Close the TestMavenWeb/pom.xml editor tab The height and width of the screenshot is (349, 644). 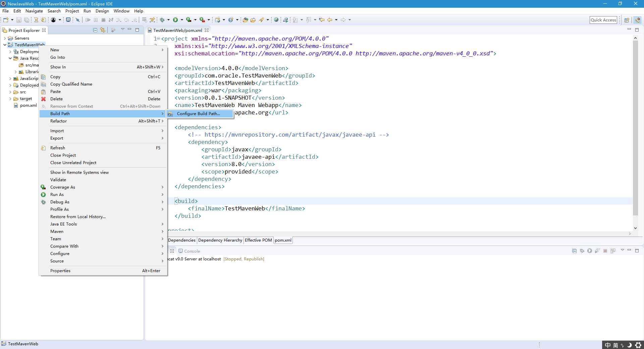point(207,30)
